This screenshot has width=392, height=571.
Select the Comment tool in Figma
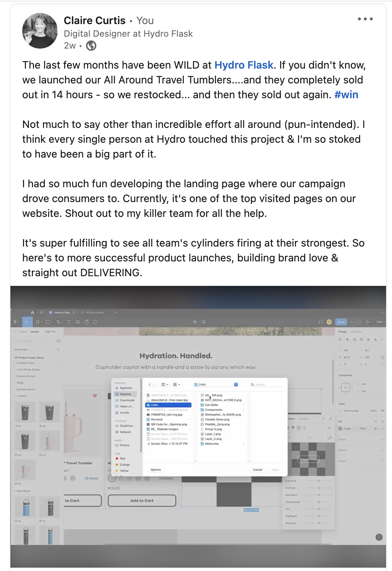(x=95, y=322)
